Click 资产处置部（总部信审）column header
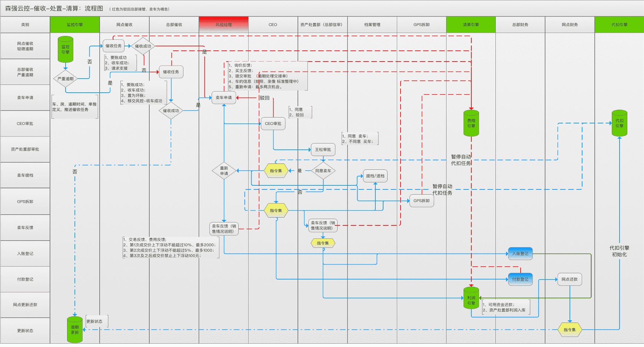 (323, 24)
